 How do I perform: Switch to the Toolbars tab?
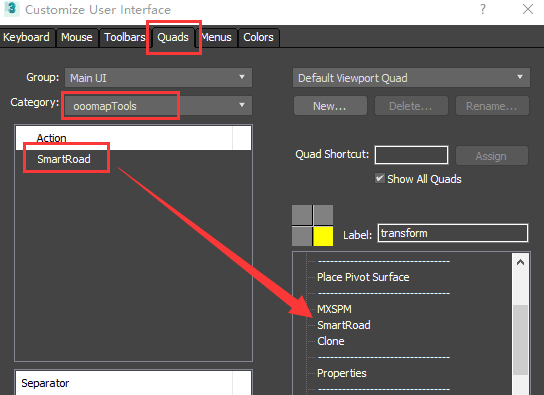pos(125,37)
